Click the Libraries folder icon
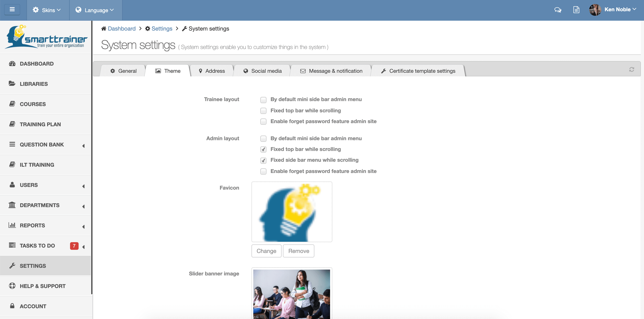This screenshot has height=319, width=644. [x=12, y=84]
